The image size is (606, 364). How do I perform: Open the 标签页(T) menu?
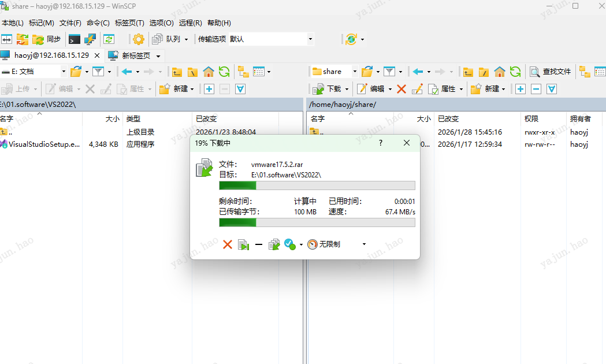coord(129,23)
